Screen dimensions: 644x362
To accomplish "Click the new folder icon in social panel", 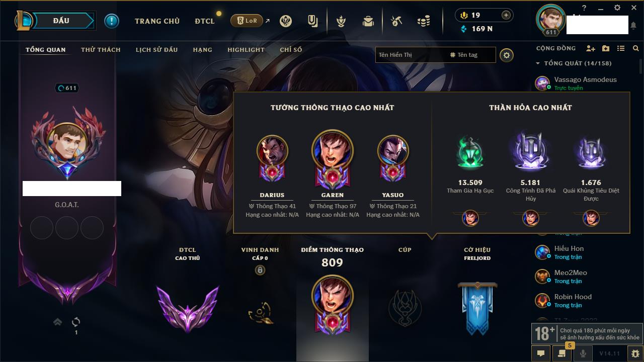I will [x=606, y=48].
